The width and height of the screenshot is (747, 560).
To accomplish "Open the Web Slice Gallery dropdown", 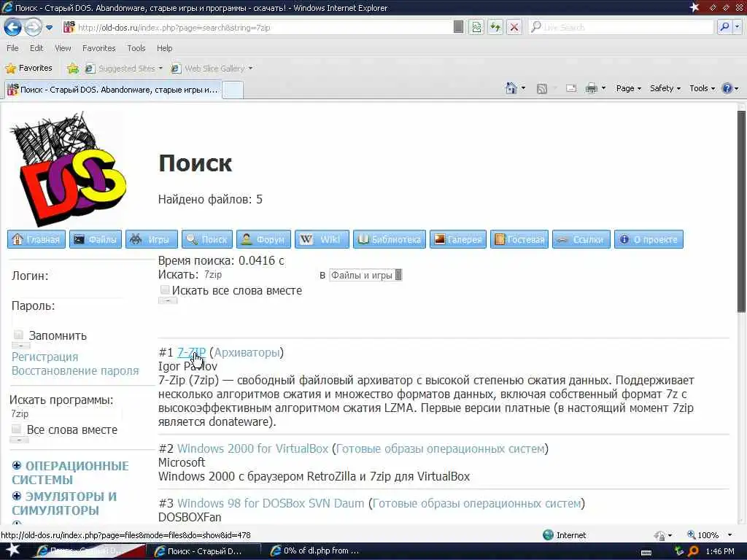I will click(x=212, y=69).
